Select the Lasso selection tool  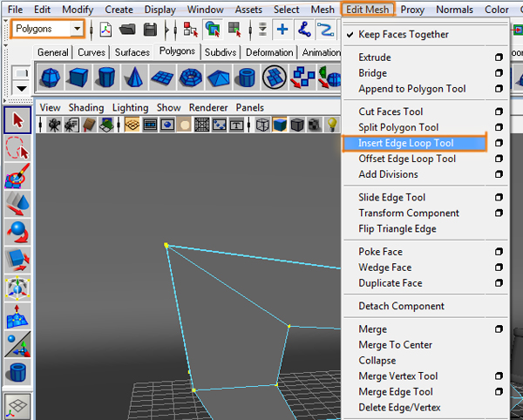[18, 147]
